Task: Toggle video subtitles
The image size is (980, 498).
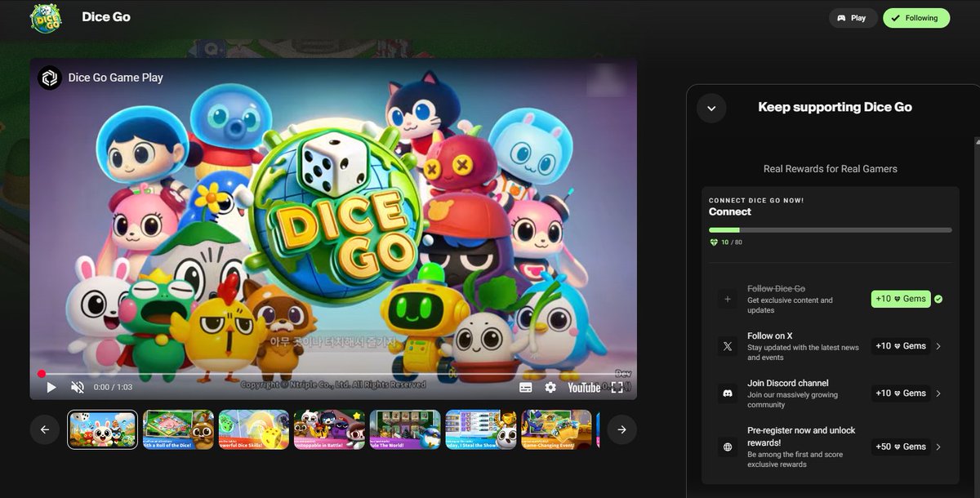Action: pyautogui.click(x=526, y=387)
